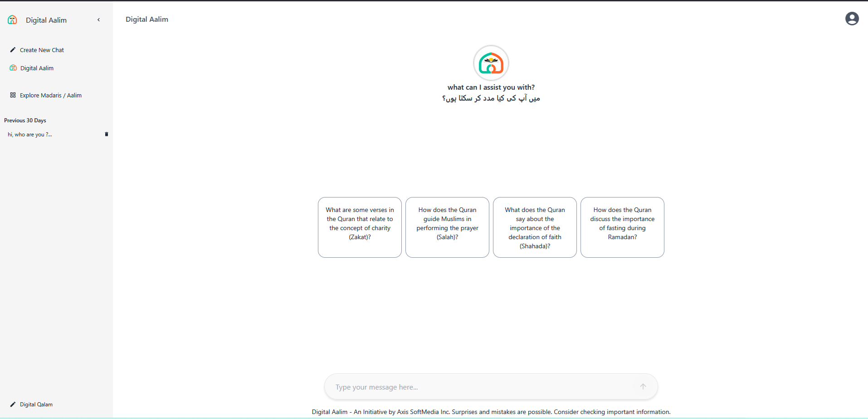Click the Axis SoftMedia disclaimer footer text
The width and height of the screenshot is (868, 419).
[x=491, y=412]
